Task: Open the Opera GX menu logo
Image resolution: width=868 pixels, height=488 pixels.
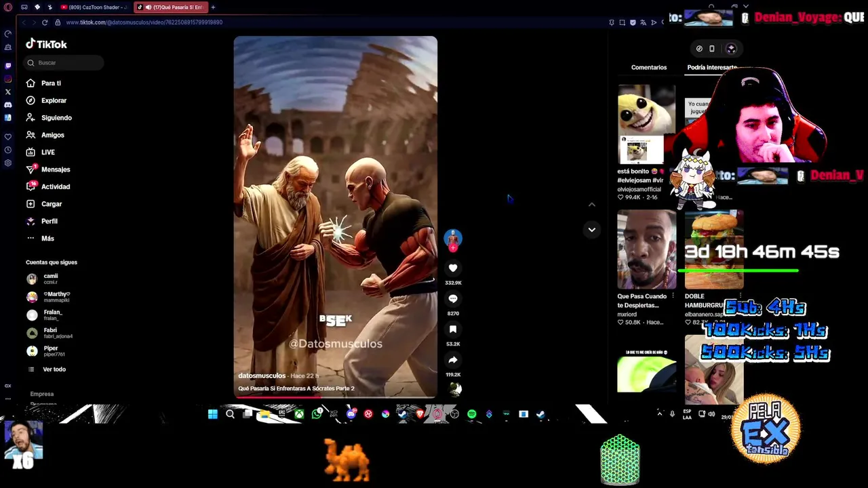Action: (x=8, y=7)
